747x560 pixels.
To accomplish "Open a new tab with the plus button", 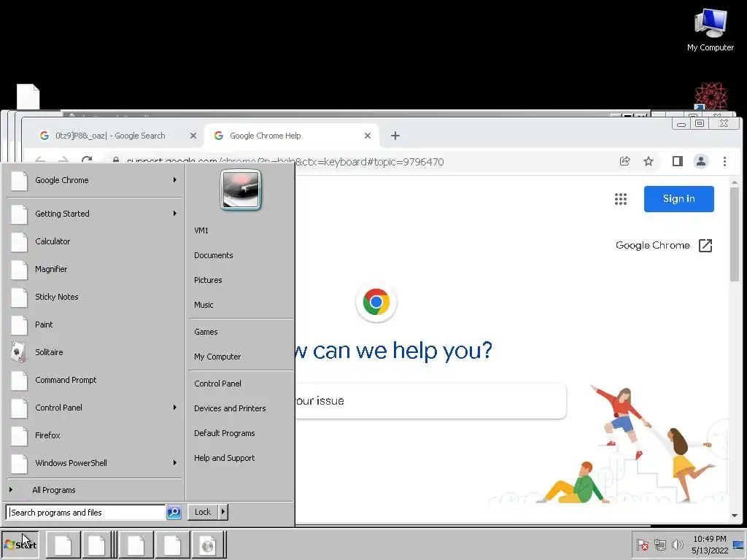I will (395, 136).
